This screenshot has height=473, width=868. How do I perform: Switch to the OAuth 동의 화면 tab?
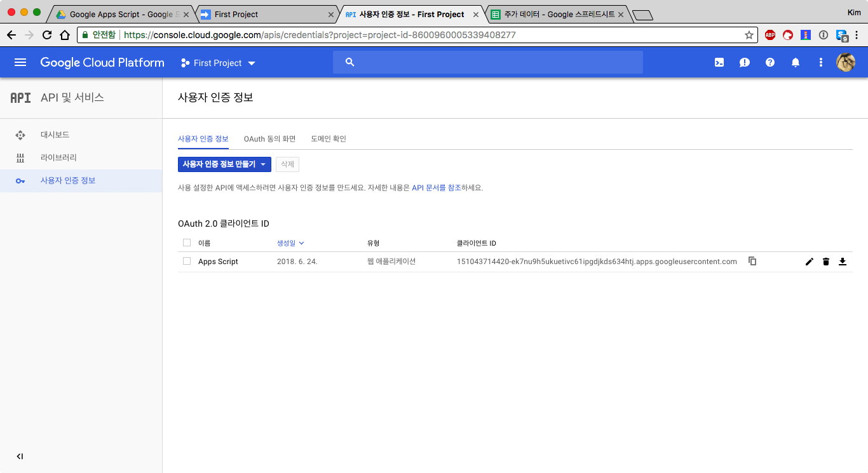pyautogui.click(x=269, y=138)
